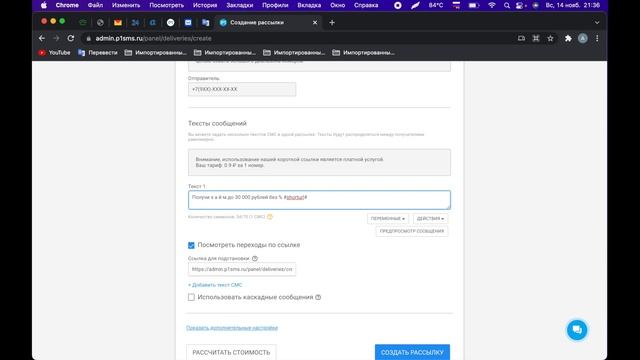Screen dimensions: 640x360
Task: Open the Chrome extensions puzzle icon
Action: click(x=568, y=38)
